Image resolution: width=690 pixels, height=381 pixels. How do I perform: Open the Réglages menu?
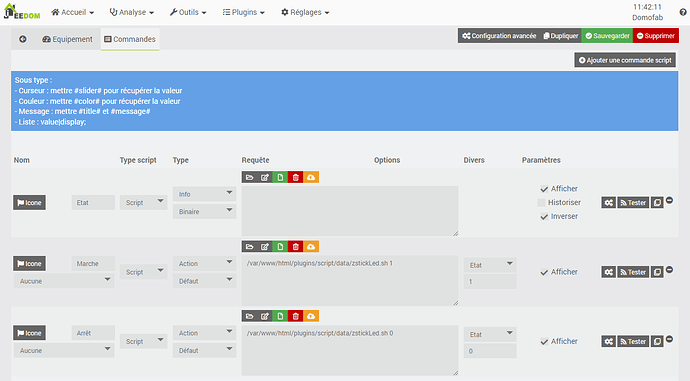pyautogui.click(x=305, y=12)
